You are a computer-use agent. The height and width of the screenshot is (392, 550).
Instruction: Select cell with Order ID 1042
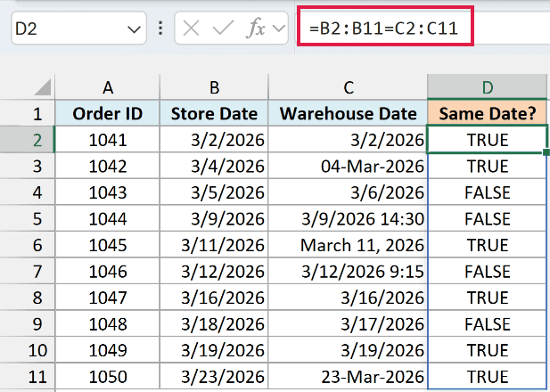coord(108,166)
